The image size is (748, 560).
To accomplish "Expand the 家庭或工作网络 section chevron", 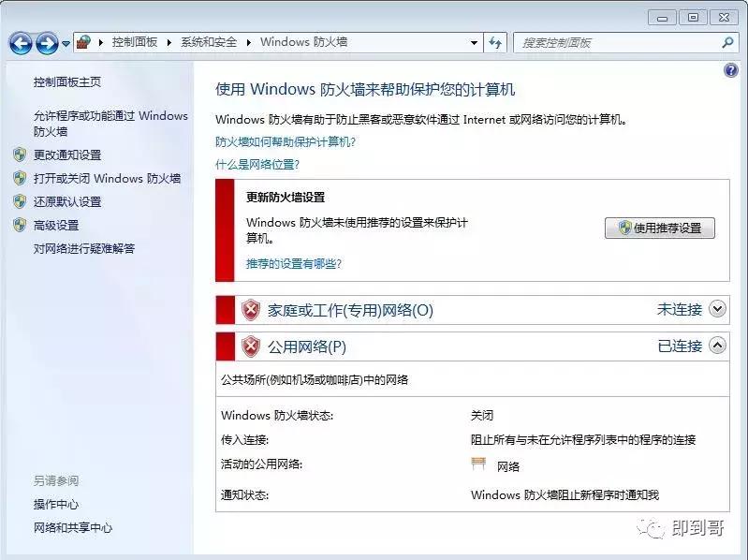I will click(x=717, y=309).
